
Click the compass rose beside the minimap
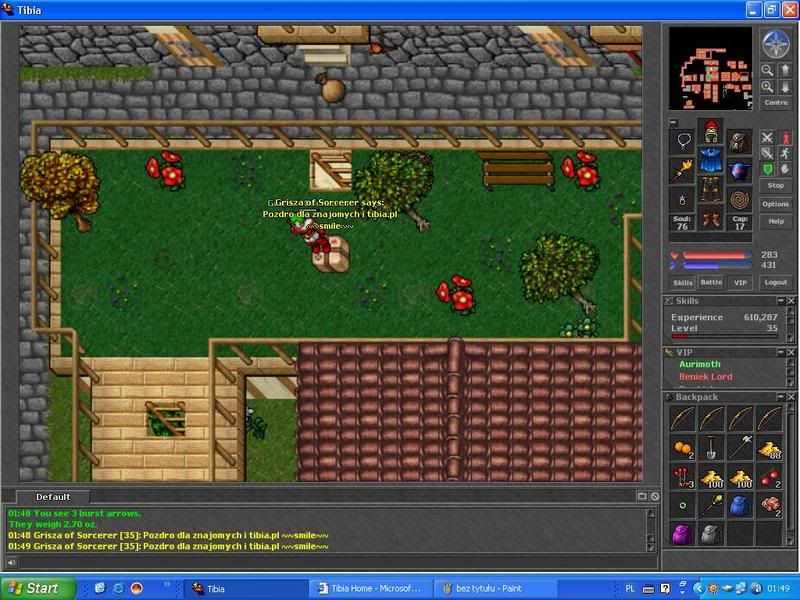(776, 43)
